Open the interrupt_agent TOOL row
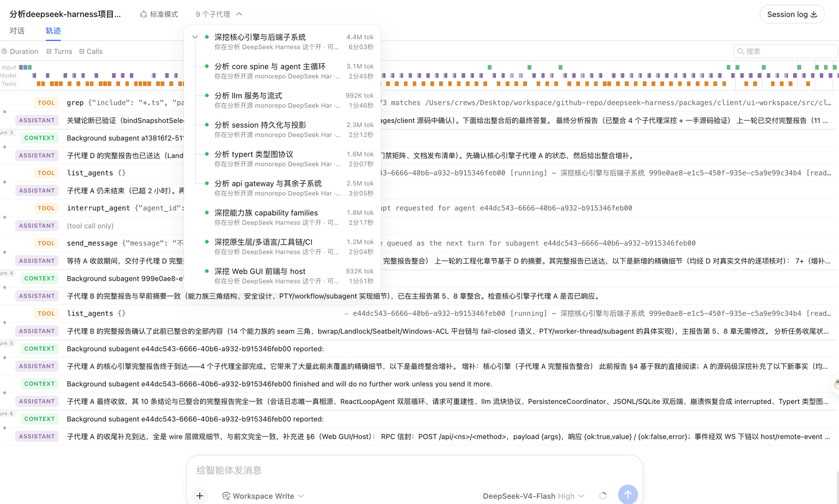 [x=419, y=208]
